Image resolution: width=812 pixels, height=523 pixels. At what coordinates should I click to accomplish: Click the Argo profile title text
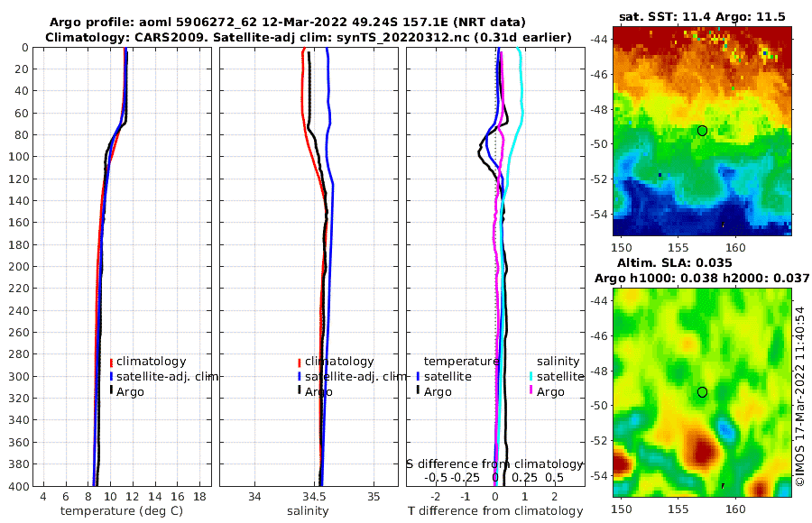[288, 23]
